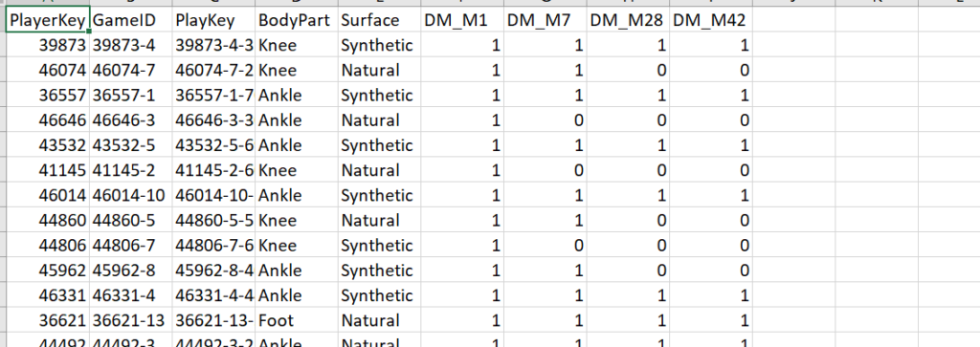Select the GameID cell 43532-5
The height and width of the screenshot is (347, 980).
(131, 144)
